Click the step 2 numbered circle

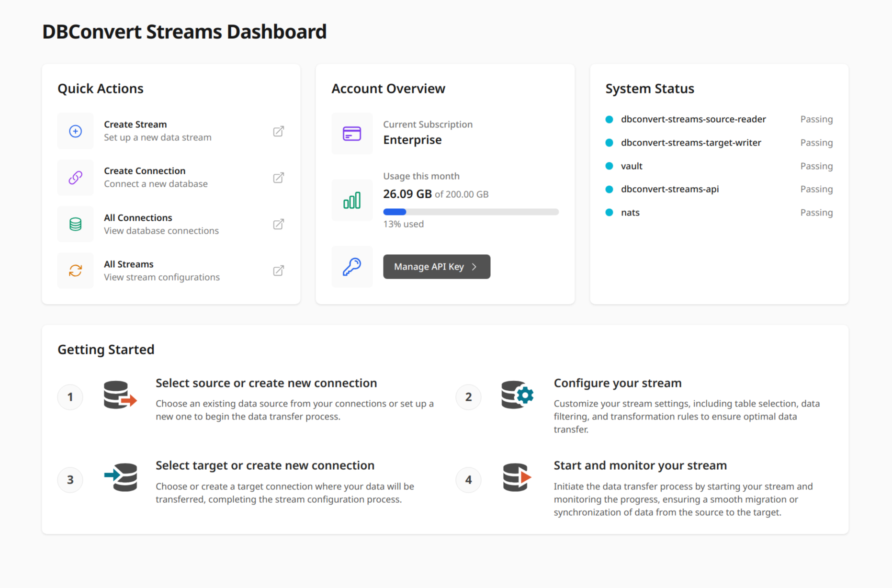[x=468, y=396]
